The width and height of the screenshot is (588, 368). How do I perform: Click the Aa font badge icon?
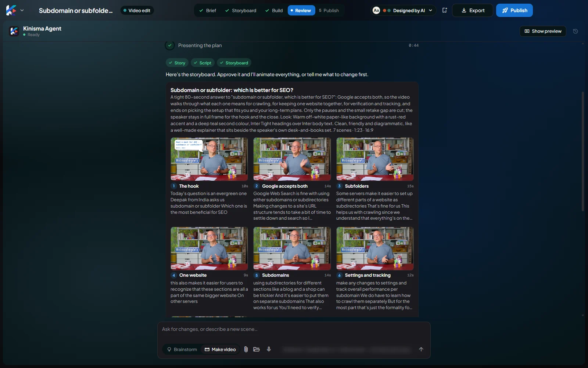pyautogui.click(x=376, y=10)
